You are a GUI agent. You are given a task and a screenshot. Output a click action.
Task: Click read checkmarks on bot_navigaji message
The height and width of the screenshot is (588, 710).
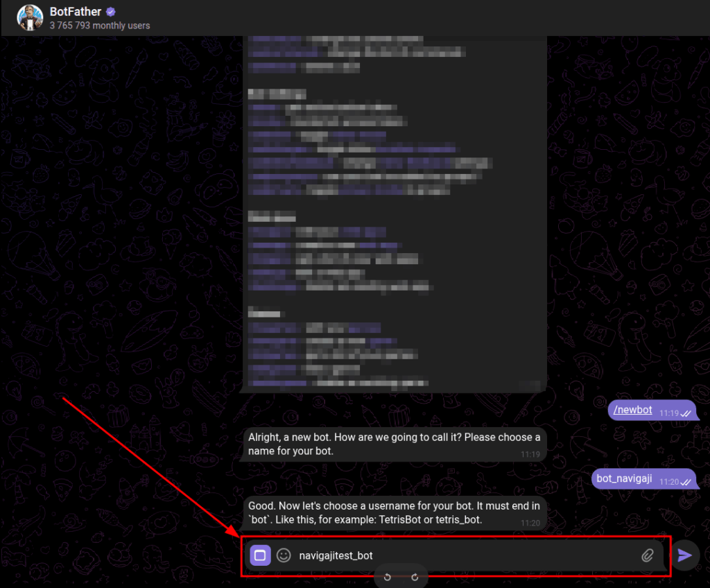click(x=686, y=481)
